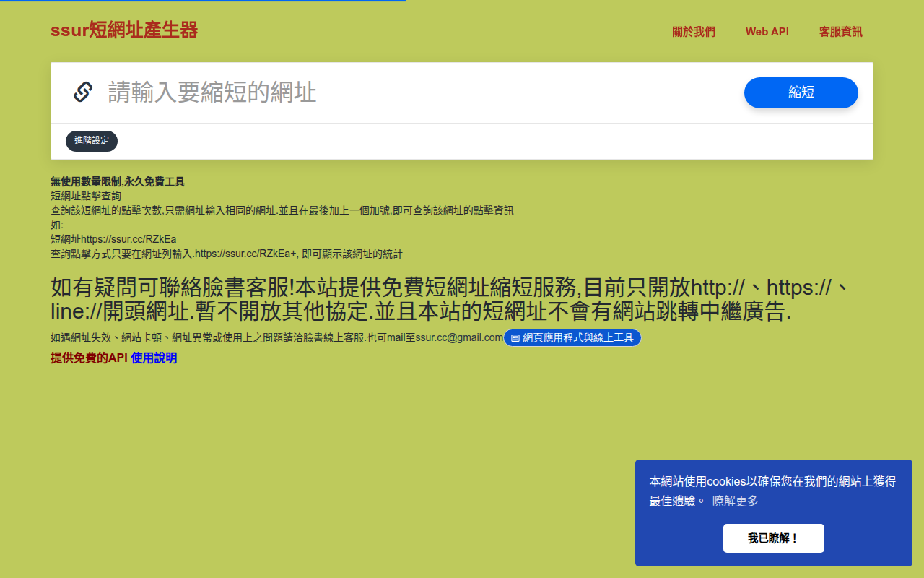Open the 客服資訊 menu item

[x=841, y=32]
